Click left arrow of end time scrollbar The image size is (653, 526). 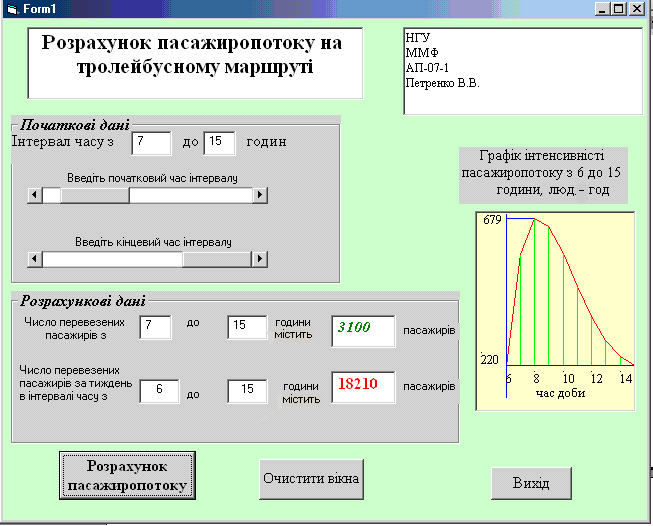click(x=35, y=259)
